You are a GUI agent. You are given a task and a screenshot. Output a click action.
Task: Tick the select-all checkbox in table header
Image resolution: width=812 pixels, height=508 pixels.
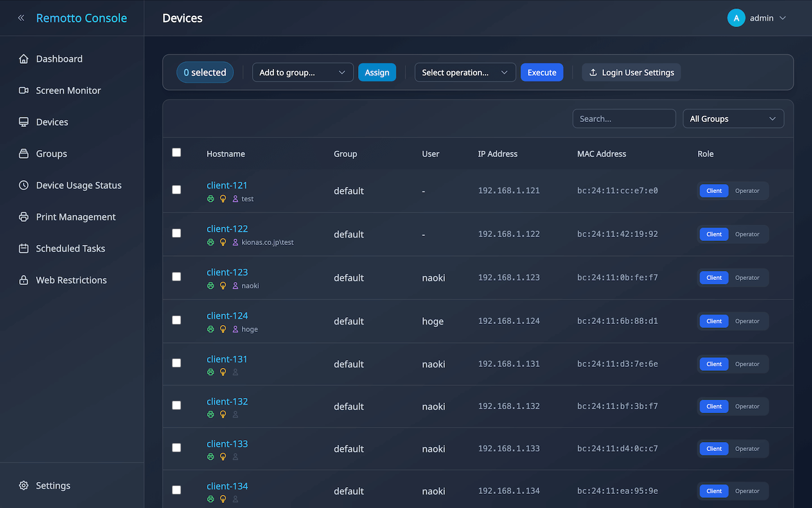176,152
